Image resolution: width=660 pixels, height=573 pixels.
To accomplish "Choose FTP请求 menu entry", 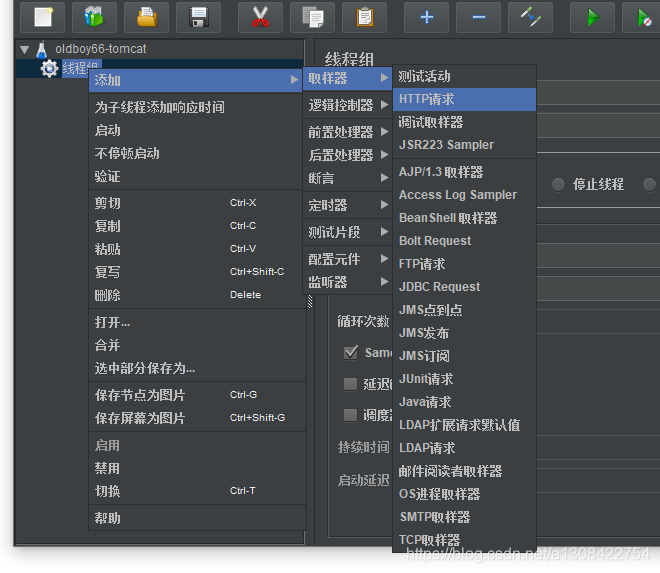I will 464,264.
